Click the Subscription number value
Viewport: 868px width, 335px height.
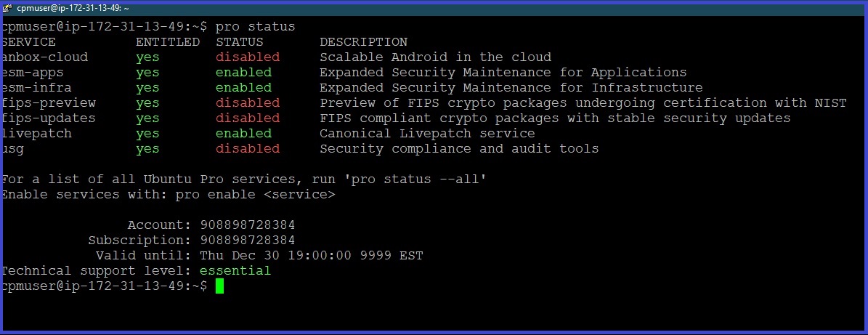tap(248, 241)
